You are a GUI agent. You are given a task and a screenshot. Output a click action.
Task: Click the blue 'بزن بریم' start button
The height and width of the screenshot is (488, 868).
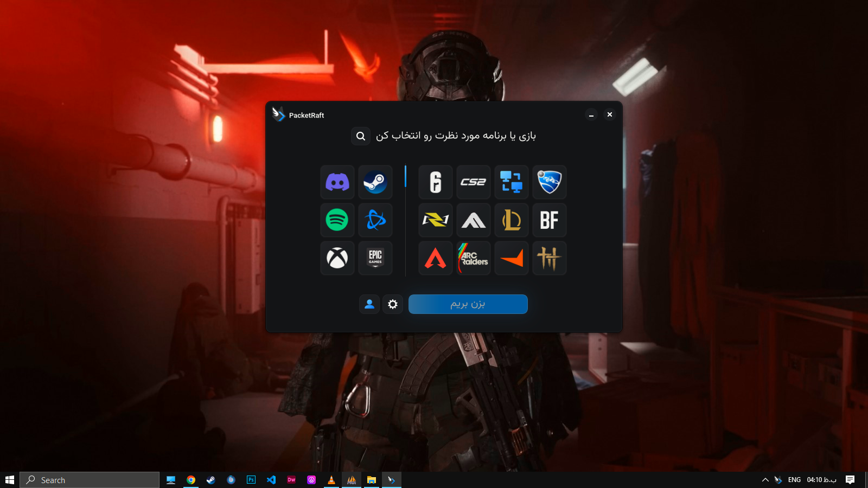(468, 304)
